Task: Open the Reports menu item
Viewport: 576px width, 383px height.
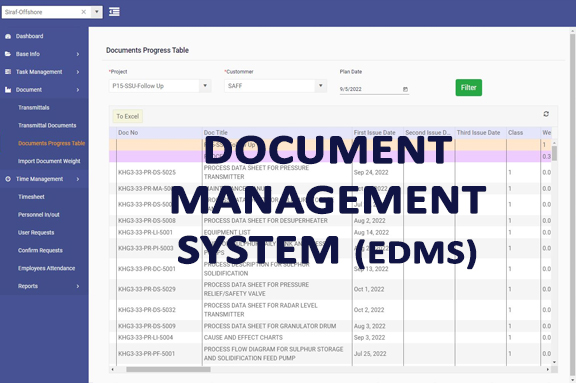Action: tap(28, 286)
